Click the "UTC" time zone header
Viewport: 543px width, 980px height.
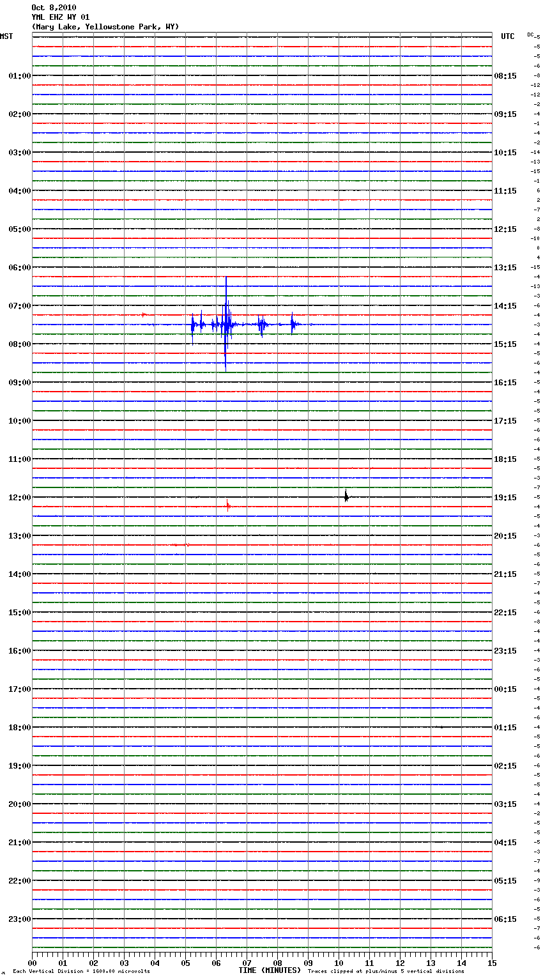tap(508, 36)
